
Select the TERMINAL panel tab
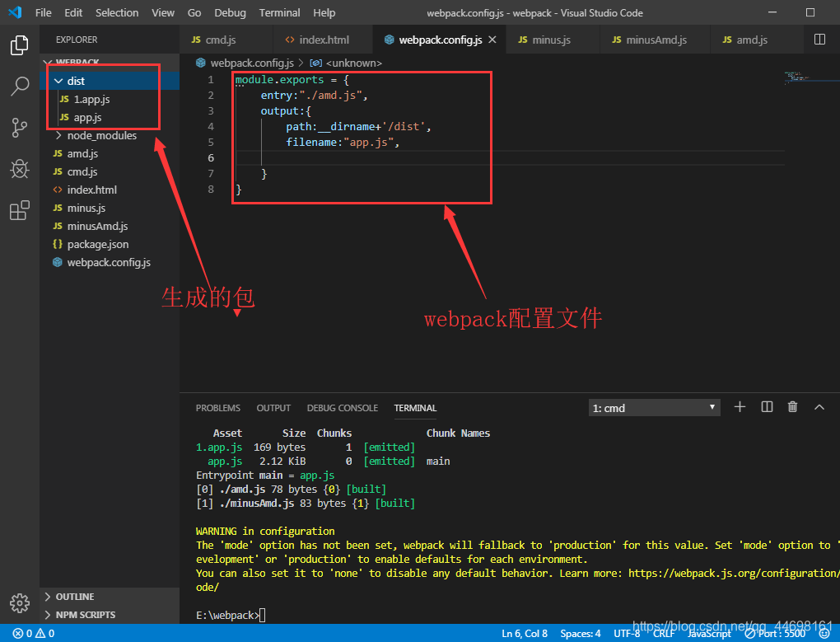(415, 408)
